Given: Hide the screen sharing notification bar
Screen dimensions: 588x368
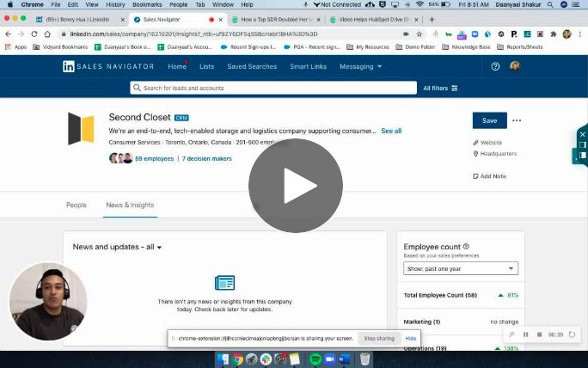Looking at the screenshot, I should [x=411, y=339].
